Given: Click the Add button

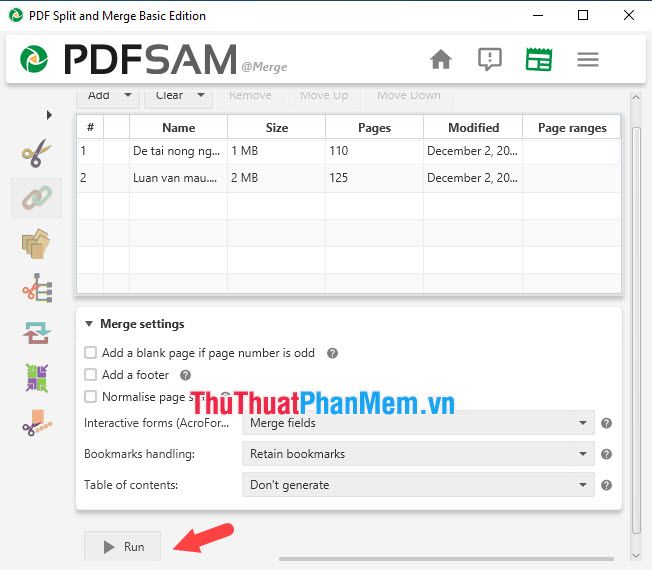Looking at the screenshot, I should 99,95.
